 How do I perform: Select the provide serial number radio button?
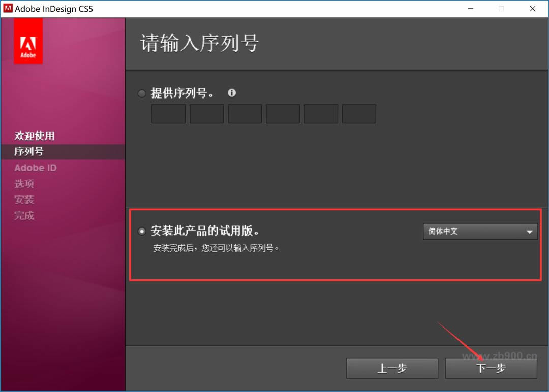[x=142, y=94]
